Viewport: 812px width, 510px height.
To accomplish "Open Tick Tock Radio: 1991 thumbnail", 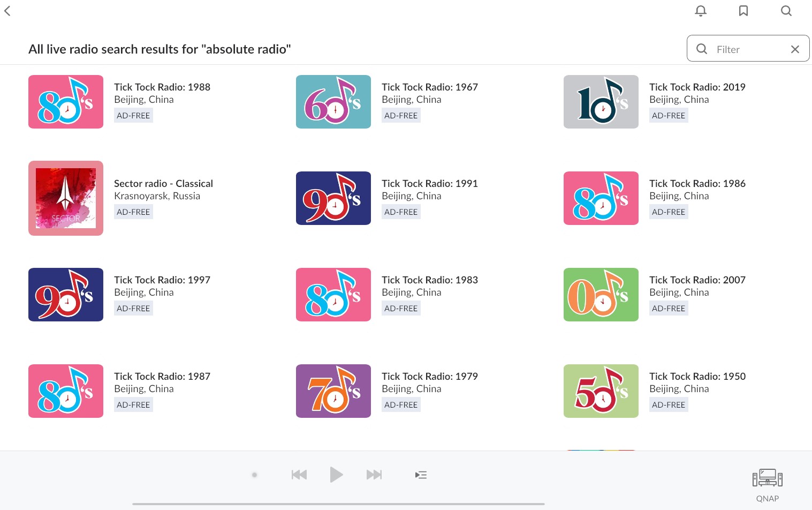I will coord(333,198).
